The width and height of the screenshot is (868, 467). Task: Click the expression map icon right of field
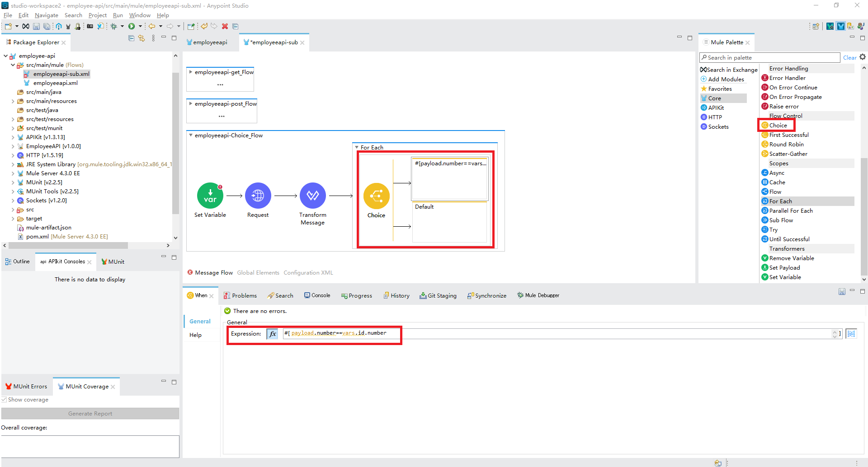851,334
